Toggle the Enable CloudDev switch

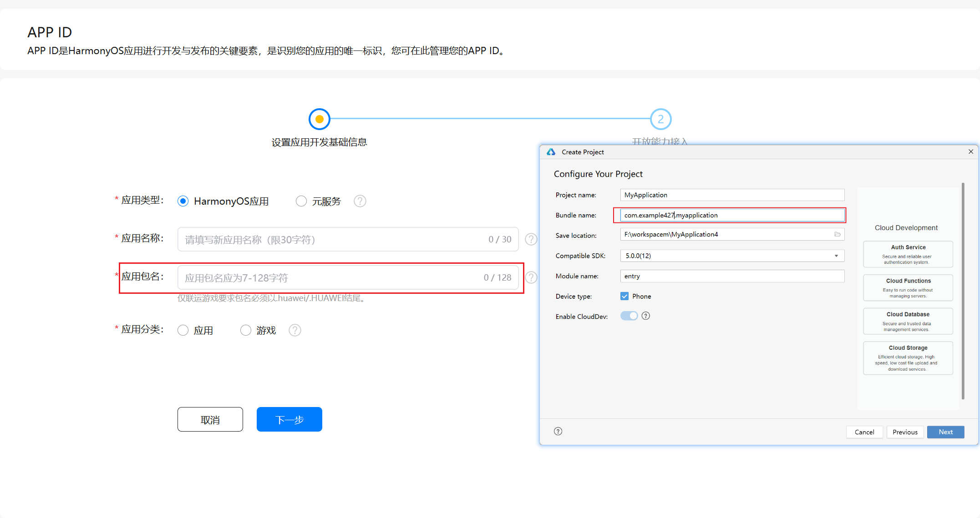[x=629, y=316]
